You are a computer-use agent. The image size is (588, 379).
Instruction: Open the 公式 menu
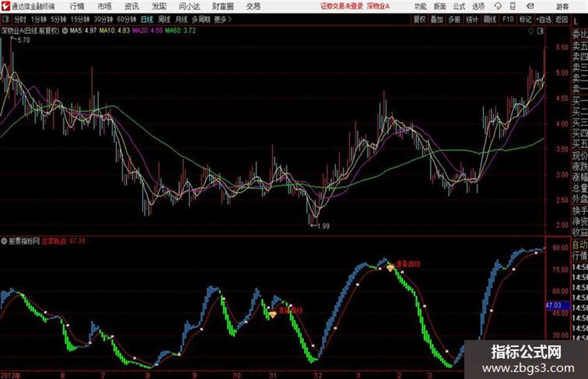(459, 6)
